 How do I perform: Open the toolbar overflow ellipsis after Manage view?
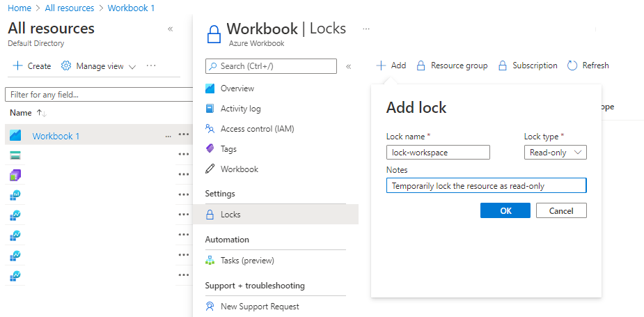(151, 65)
